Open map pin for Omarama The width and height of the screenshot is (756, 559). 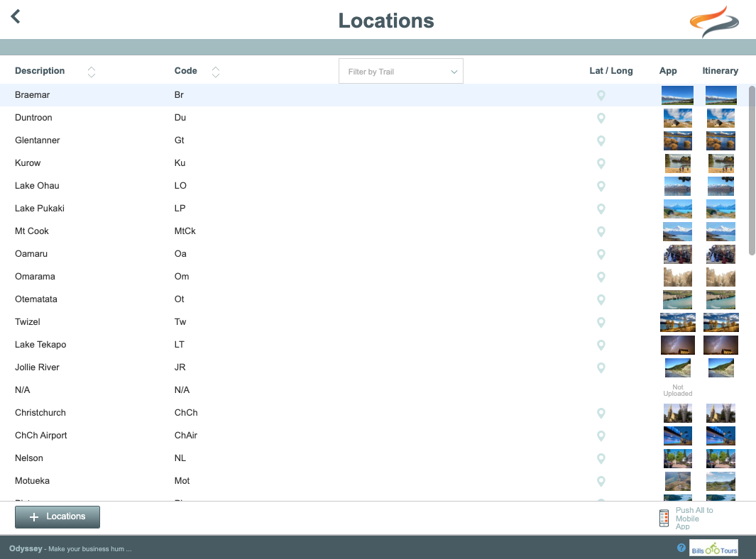[601, 277]
